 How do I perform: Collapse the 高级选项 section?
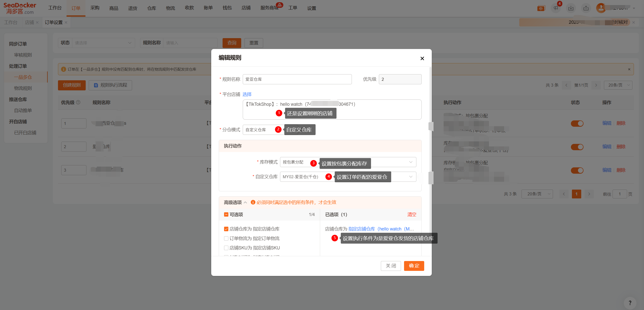coord(245,202)
